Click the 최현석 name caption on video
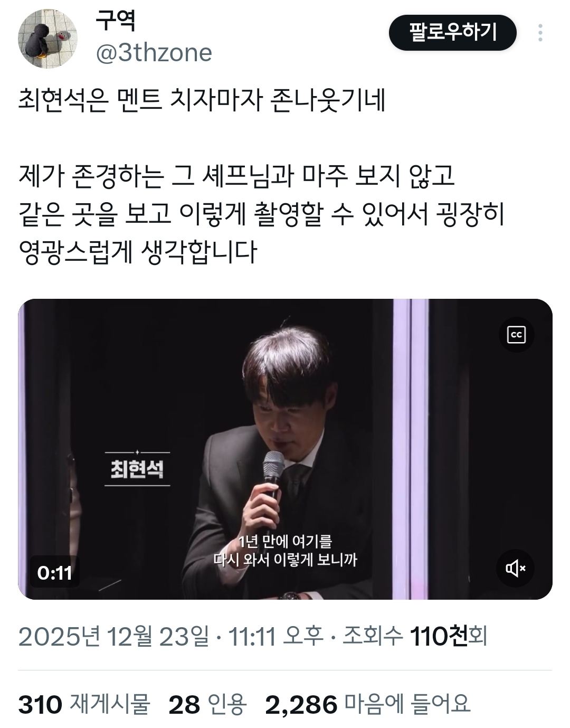Image resolution: width=570 pixels, height=728 pixels. pos(137,469)
